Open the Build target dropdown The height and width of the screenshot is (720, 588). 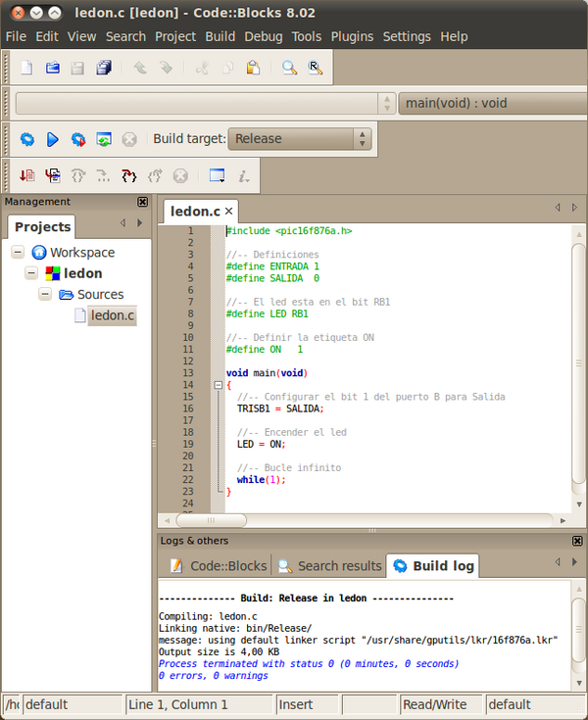tap(362, 139)
